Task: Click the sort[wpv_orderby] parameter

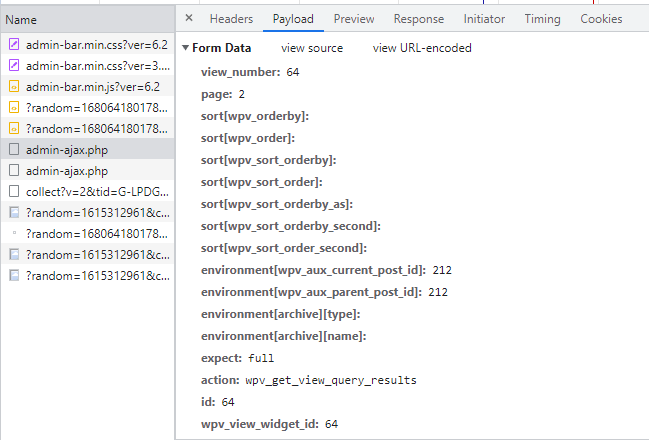Action: (255, 116)
